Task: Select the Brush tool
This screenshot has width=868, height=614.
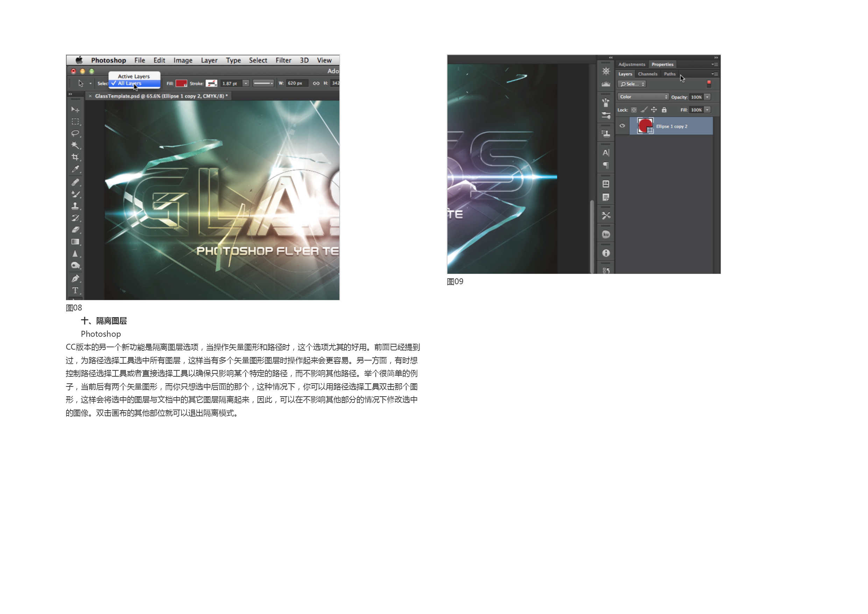Action: (75, 194)
